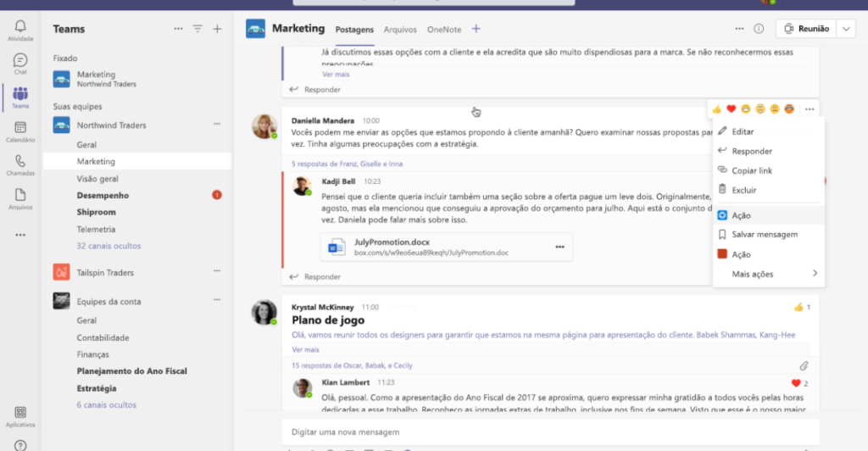This screenshot has width=868, height=451.
Task: Open Tailspin Traders team more options
Action: click(217, 271)
